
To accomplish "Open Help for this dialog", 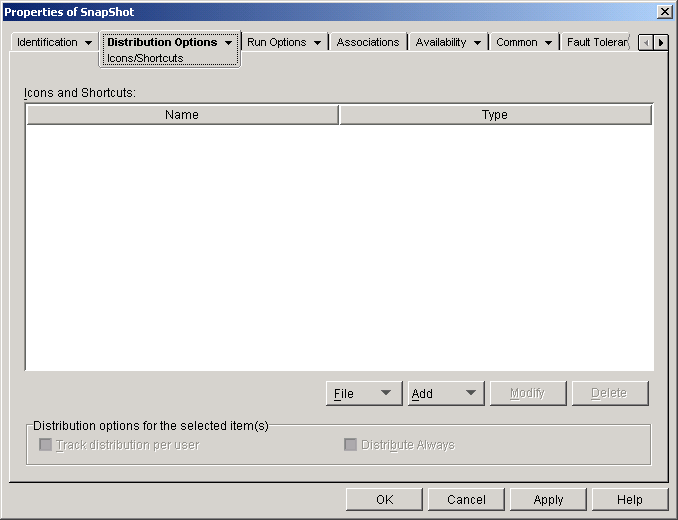I will click(x=630, y=500).
